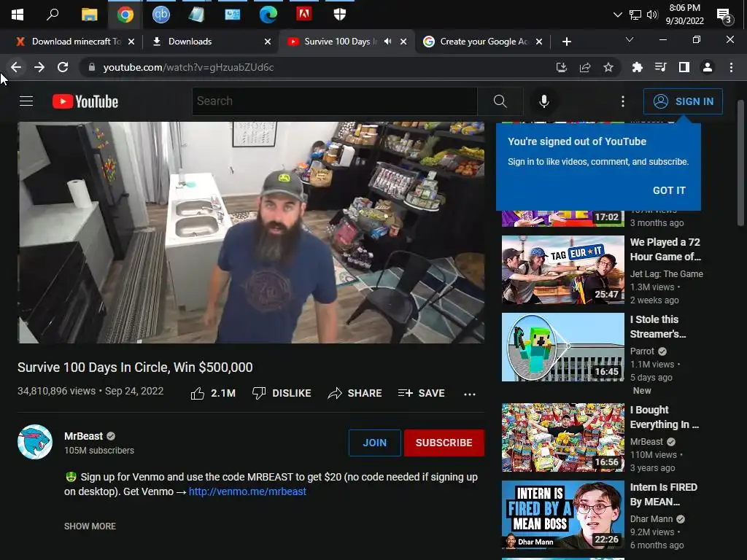747x560 pixels.
Task: Open Adobe Acrobat from the taskbar
Action: [x=304, y=15]
